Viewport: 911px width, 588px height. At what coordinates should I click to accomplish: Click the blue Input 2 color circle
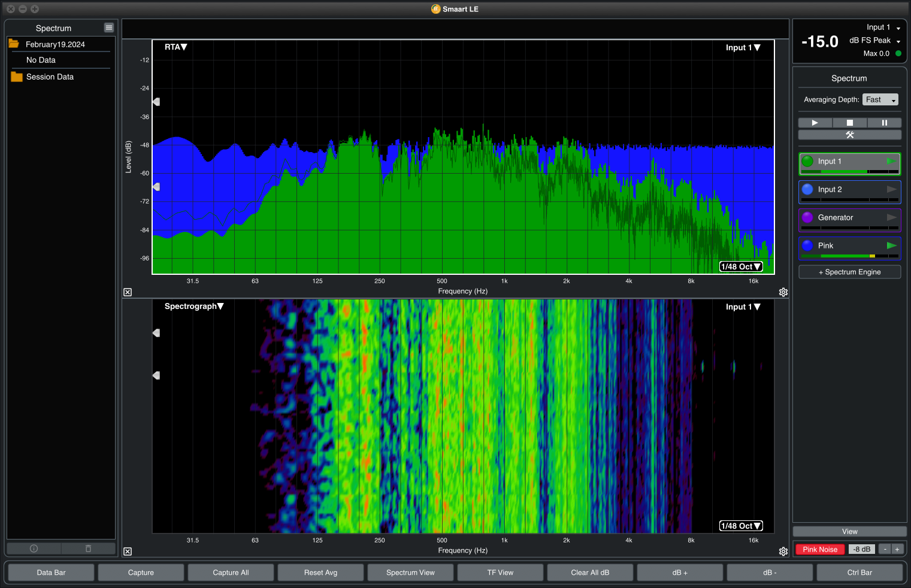(x=807, y=189)
